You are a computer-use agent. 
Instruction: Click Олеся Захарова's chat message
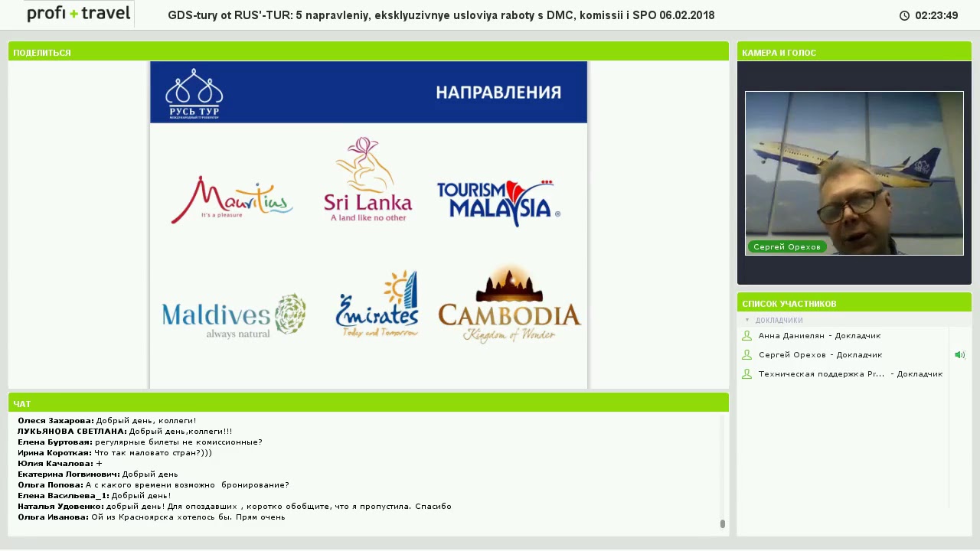point(107,421)
